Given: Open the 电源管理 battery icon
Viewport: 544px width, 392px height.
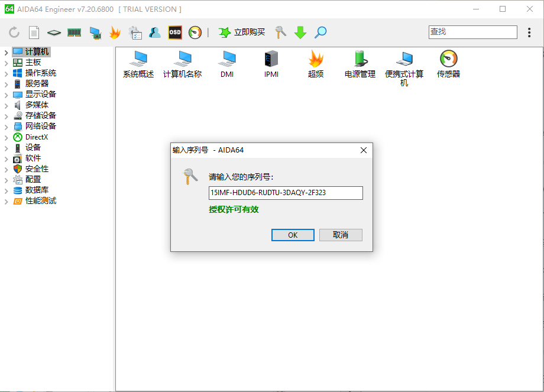Looking at the screenshot, I should coord(360,64).
